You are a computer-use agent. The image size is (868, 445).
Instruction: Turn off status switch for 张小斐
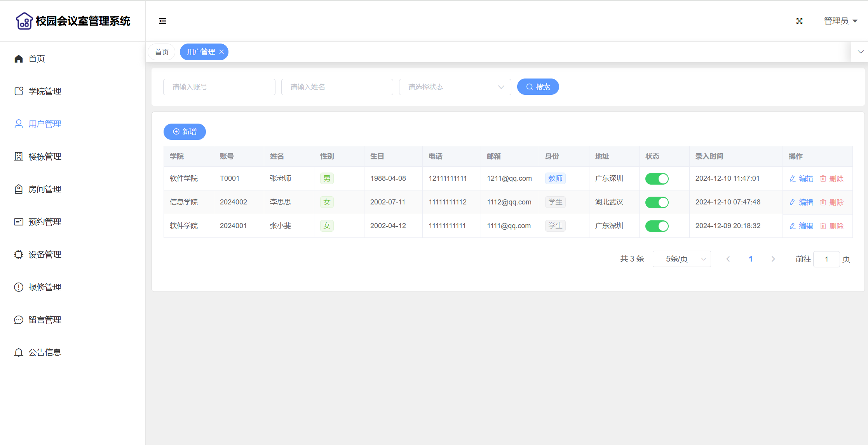657,226
